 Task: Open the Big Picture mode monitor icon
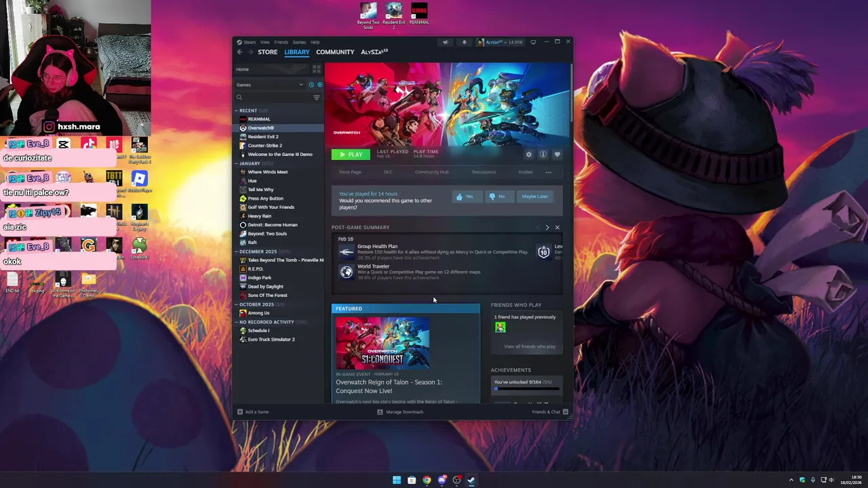(533, 42)
